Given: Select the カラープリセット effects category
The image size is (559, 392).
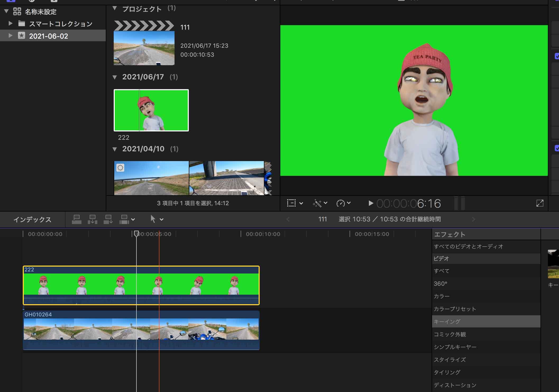Looking at the screenshot, I should (x=455, y=309).
